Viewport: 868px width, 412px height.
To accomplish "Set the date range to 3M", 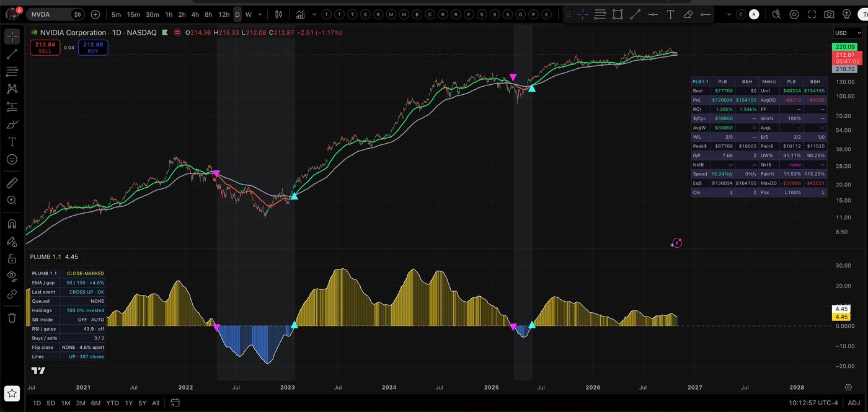I will tap(81, 403).
